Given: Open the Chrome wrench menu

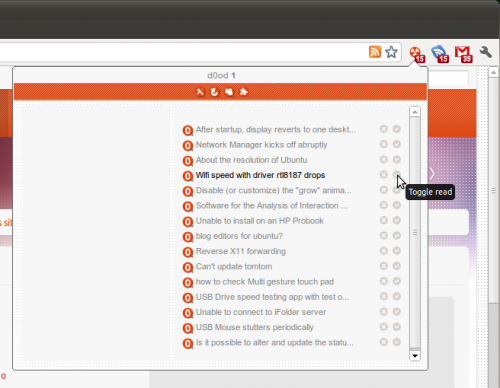Looking at the screenshot, I should [486, 52].
